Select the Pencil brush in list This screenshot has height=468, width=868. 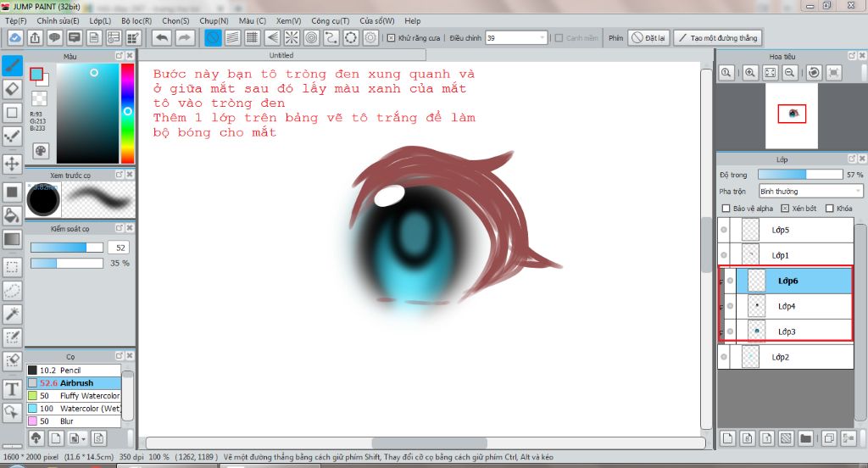point(74,370)
